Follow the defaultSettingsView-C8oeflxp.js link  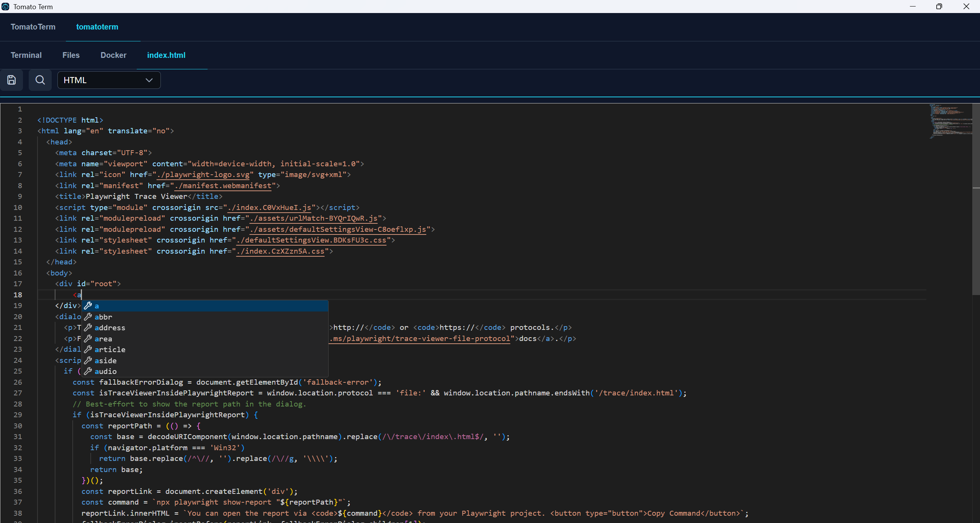(x=338, y=230)
